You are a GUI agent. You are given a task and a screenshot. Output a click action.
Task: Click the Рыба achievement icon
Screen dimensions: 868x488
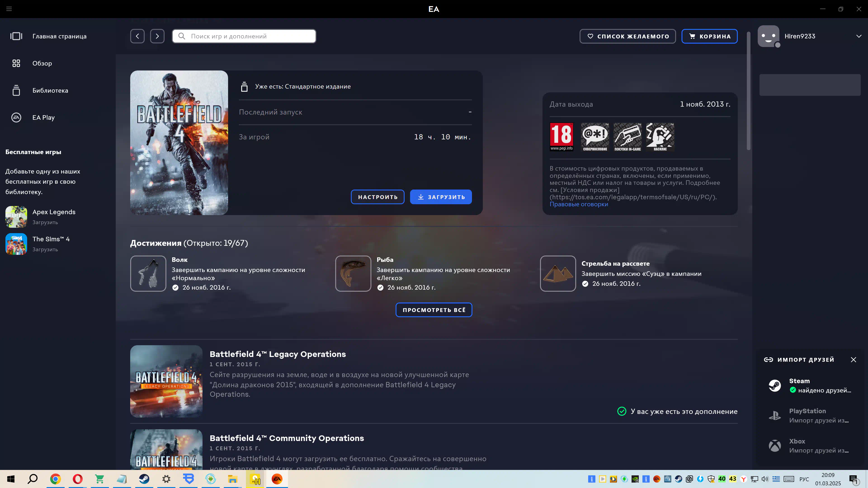[x=353, y=273]
